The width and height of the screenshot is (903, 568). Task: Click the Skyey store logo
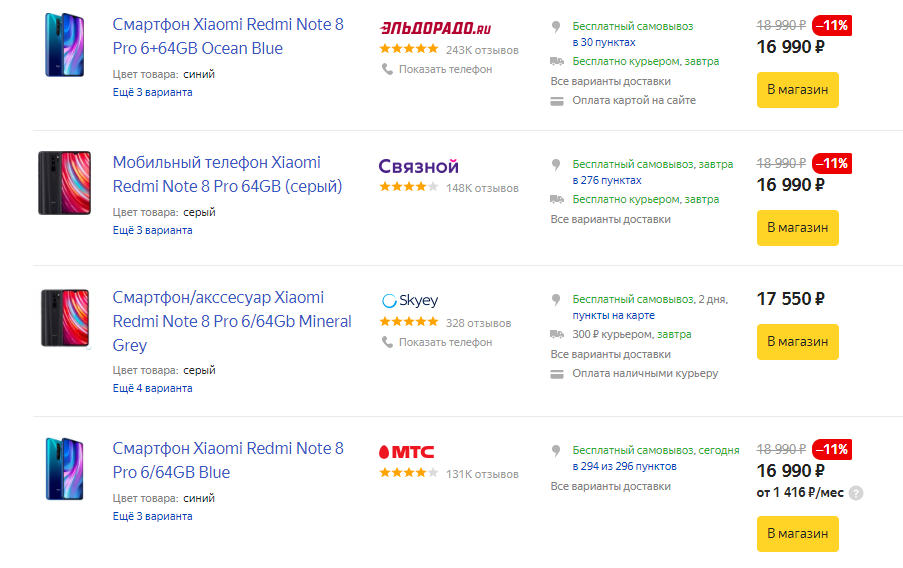[x=410, y=301]
